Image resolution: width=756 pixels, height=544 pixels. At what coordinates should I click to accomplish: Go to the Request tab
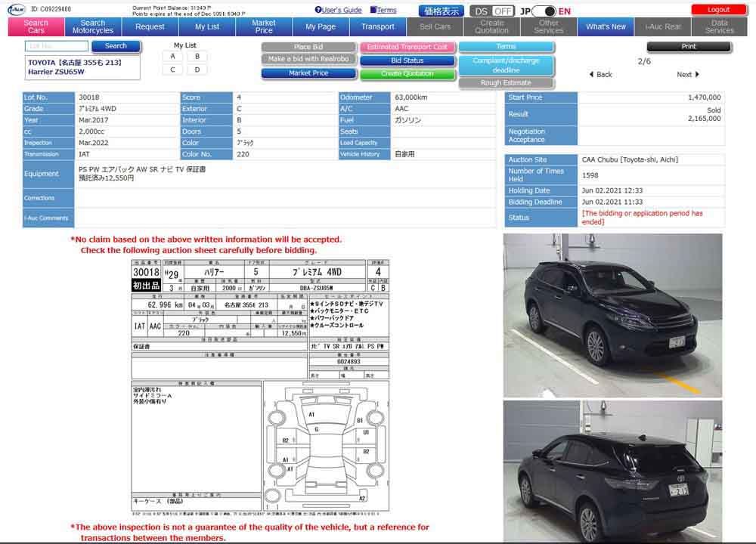coord(150,26)
